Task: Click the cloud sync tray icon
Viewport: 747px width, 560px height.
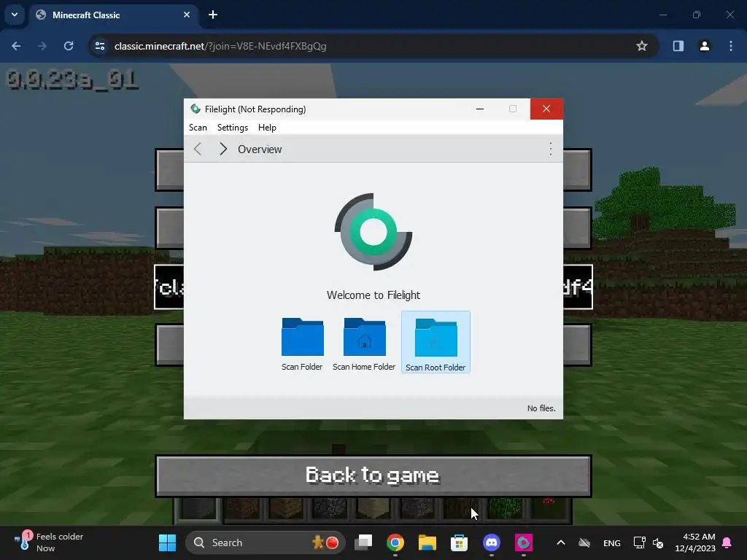Action: pyautogui.click(x=584, y=542)
